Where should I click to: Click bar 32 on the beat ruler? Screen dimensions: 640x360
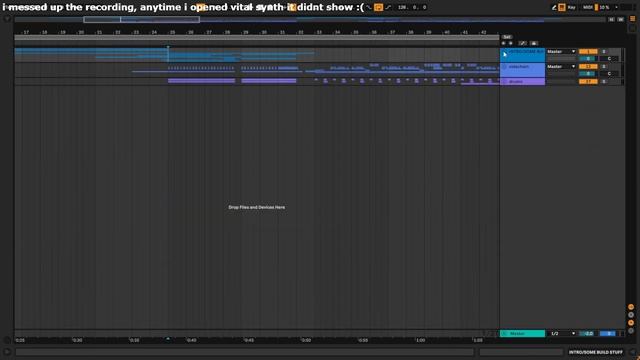click(300, 32)
